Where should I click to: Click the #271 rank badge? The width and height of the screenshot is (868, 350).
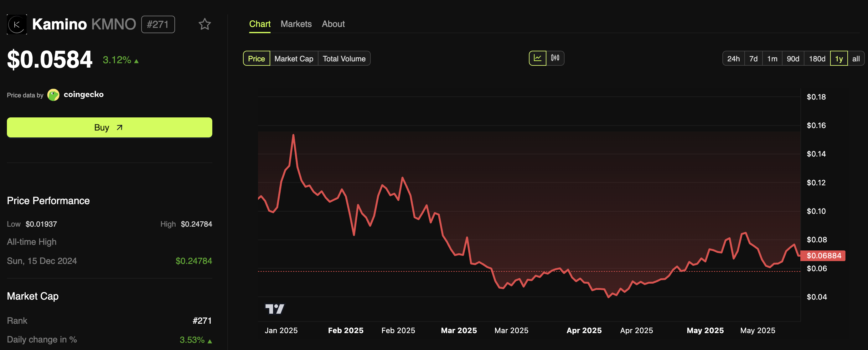[158, 24]
